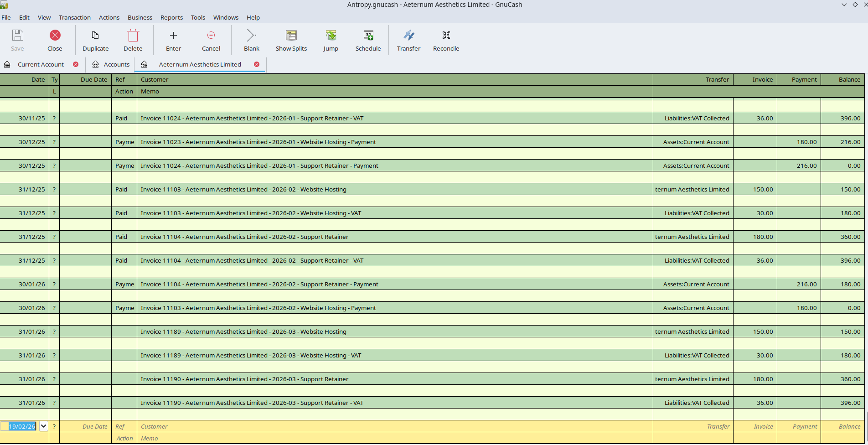Show Splits for the selected transaction

click(291, 40)
